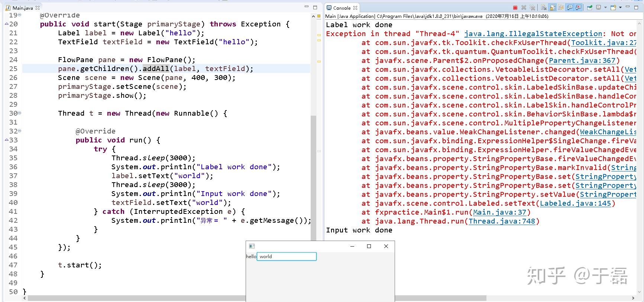Clear the console output

click(544, 7)
